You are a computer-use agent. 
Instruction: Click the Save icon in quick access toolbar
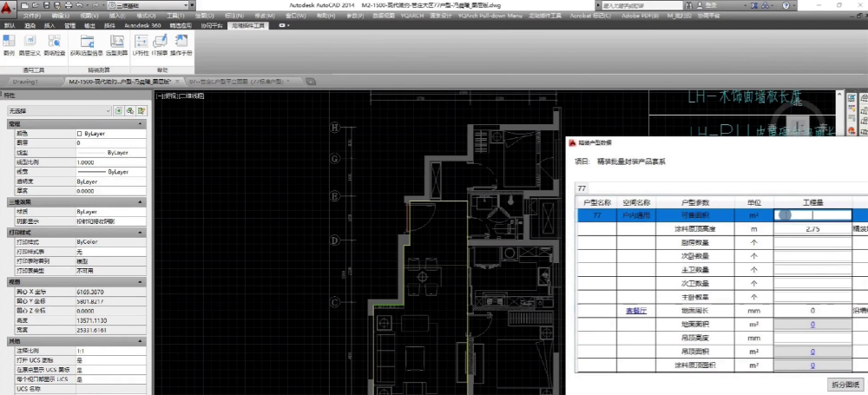(48, 5)
